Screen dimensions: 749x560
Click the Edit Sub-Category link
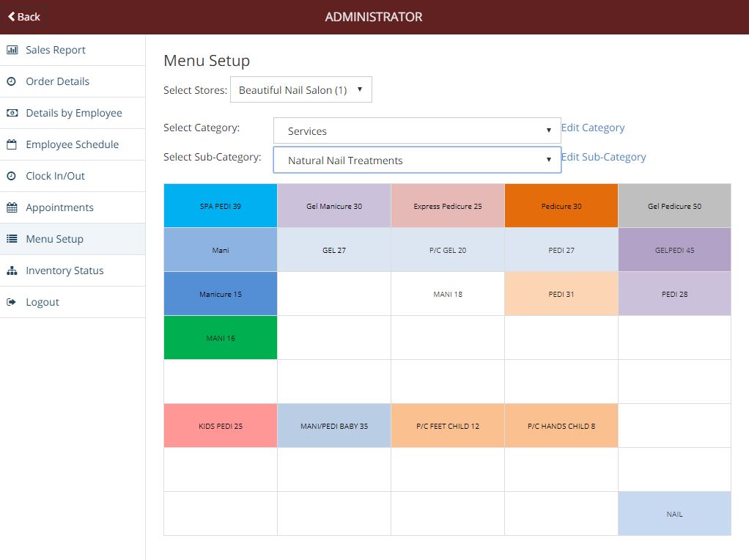click(603, 157)
